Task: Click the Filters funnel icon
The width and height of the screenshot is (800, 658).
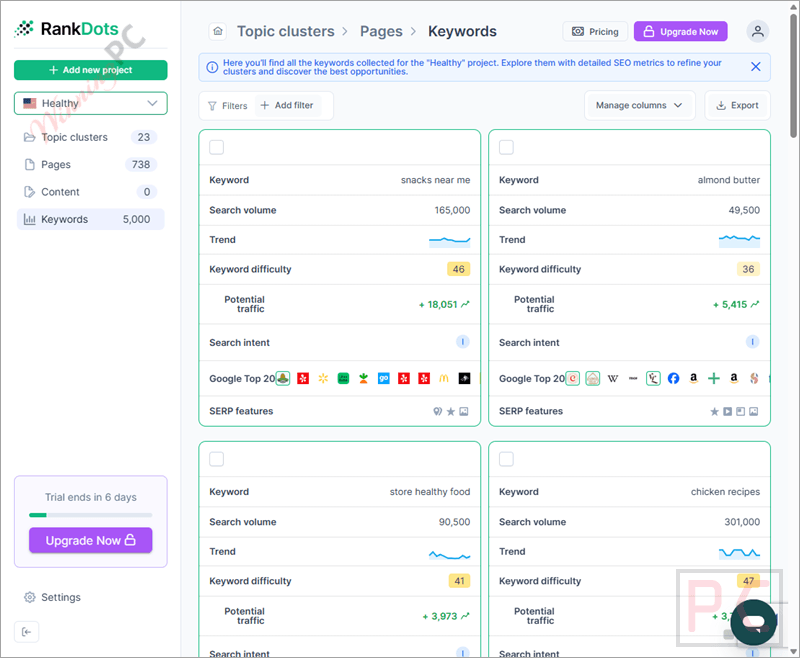Action: [212, 106]
